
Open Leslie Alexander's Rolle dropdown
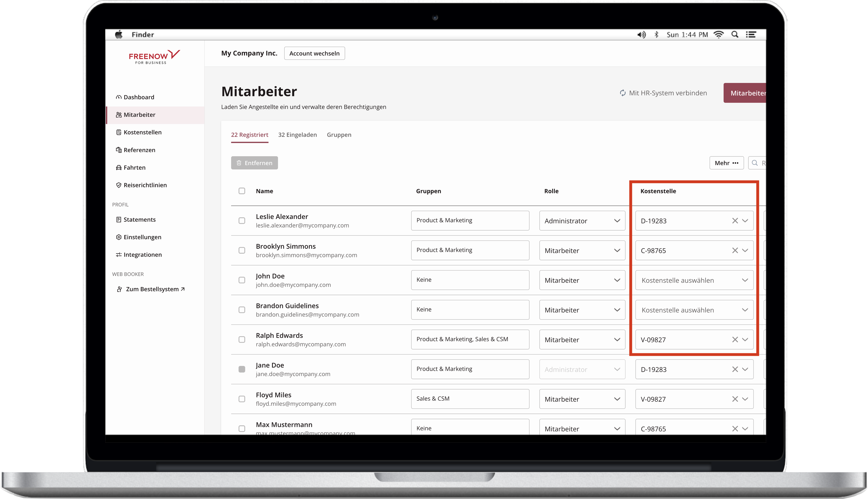pyautogui.click(x=582, y=221)
